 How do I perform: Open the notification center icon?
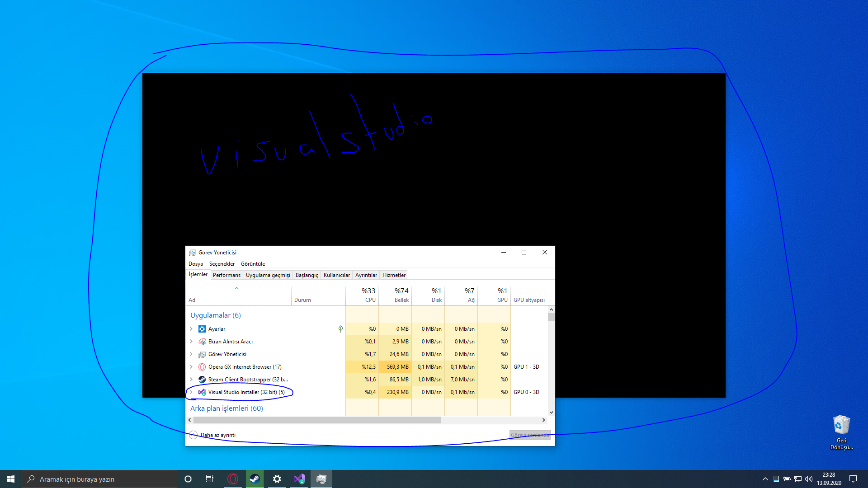click(853, 479)
